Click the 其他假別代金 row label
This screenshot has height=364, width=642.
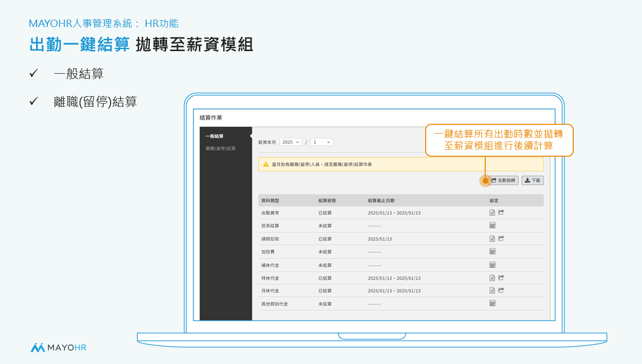[275, 304]
